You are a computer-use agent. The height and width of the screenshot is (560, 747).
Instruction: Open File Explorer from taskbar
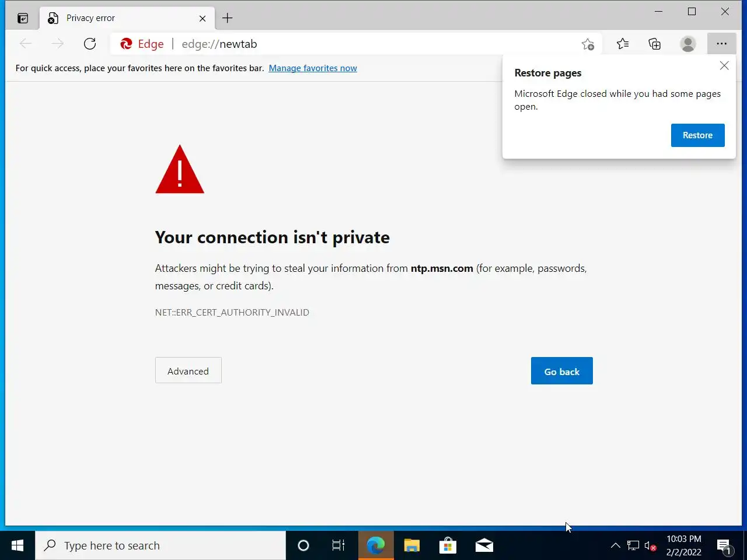point(412,545)
